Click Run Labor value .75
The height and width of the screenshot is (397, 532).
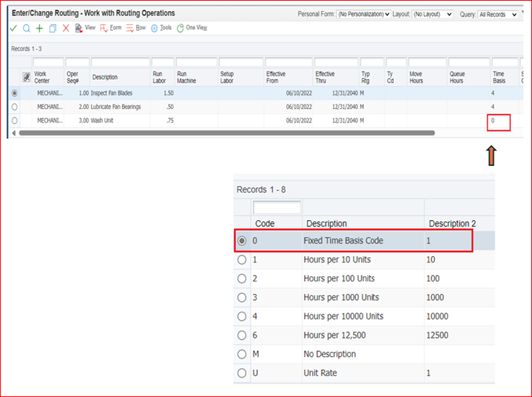tap(170, 121)
